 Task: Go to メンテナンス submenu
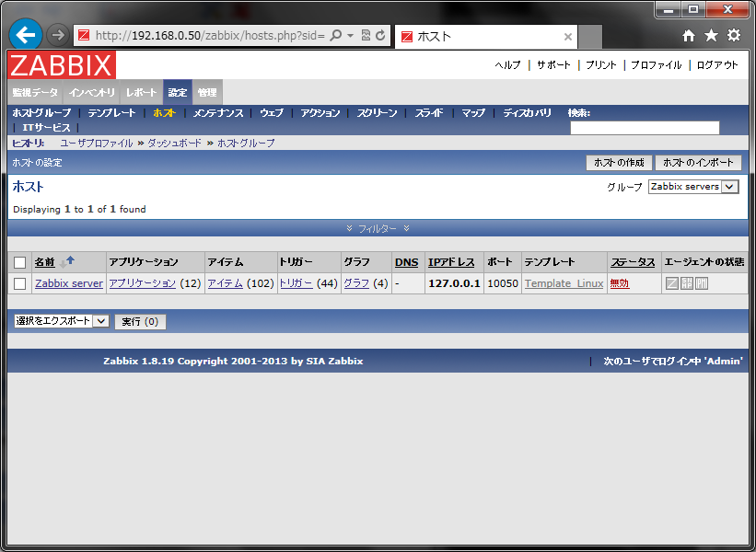[x=218, y=113]
